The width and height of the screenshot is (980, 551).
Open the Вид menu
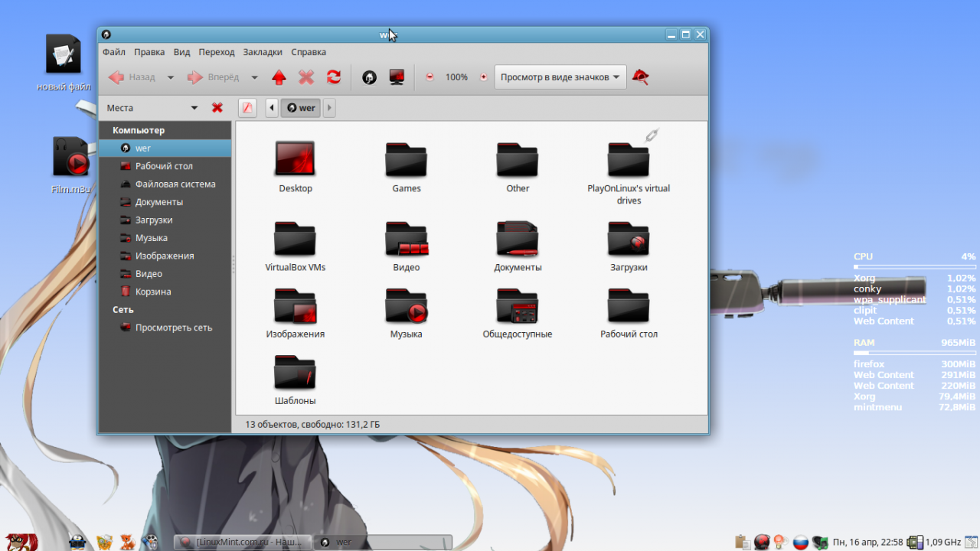[x=181, y=52]
